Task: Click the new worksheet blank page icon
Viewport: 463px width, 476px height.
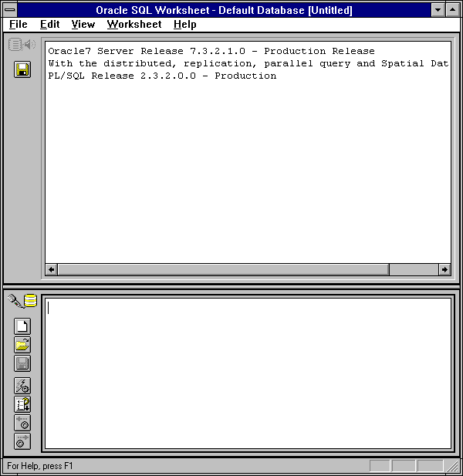Action: tap(22, 326)
